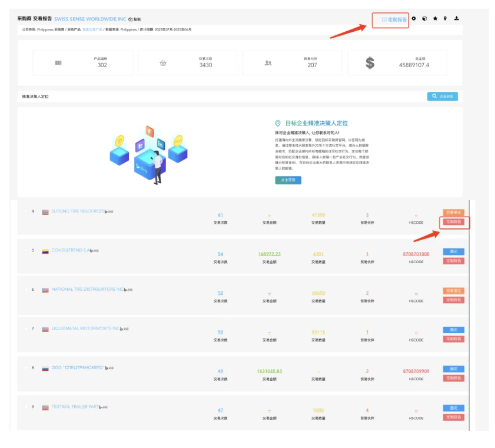Click transaction amount 1631065.83 link
Image resolution: width=495 pixels, height=448 pixels.
point(269,371)
